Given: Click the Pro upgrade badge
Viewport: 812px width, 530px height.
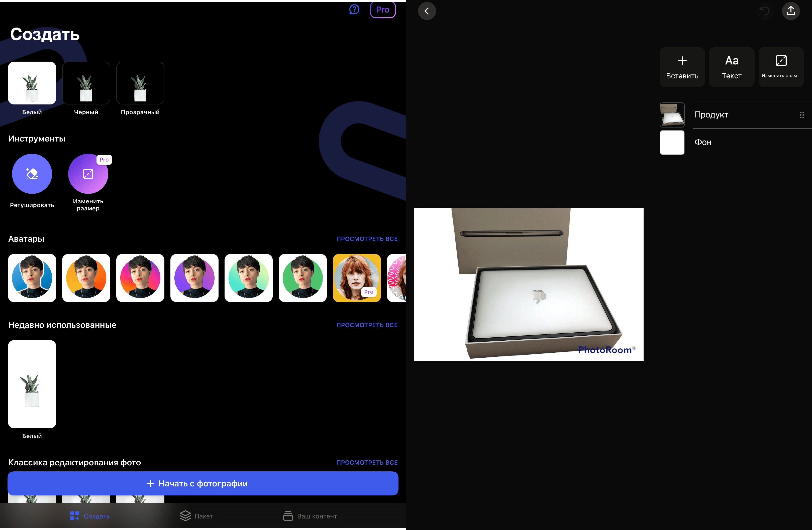Looking at the screenshot, I should tap(382, 10).
